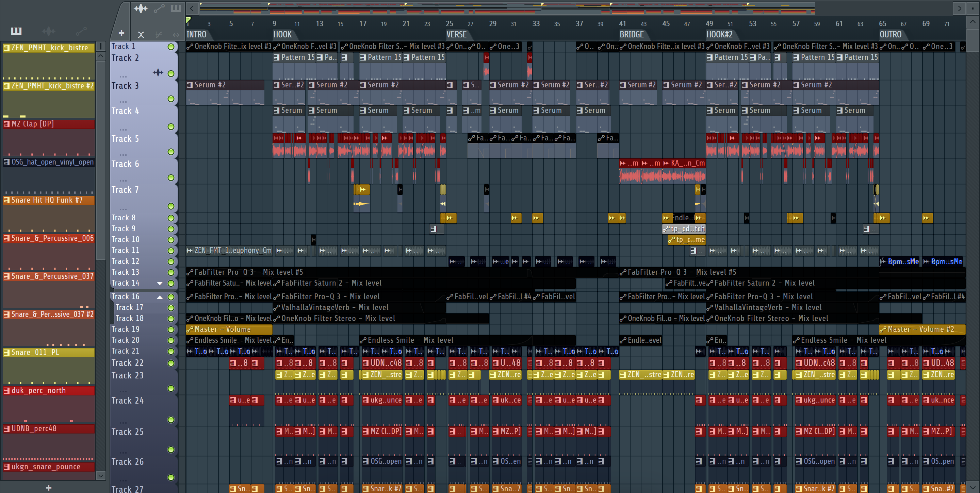Viewport: 980px width, 493px height.
Task: Expand the Track 16 group arrow
Action: click(160, 297)
